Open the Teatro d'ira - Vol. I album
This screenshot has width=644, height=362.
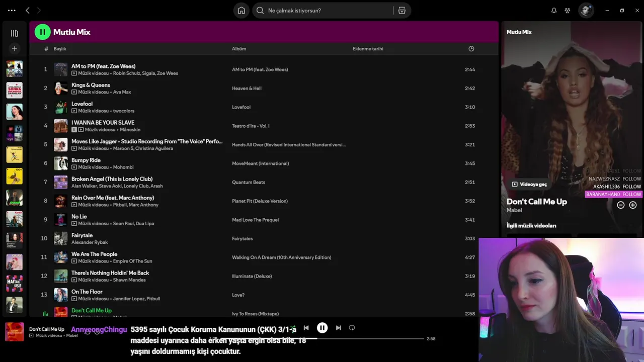pyautogui.click(x=251, y=126)
